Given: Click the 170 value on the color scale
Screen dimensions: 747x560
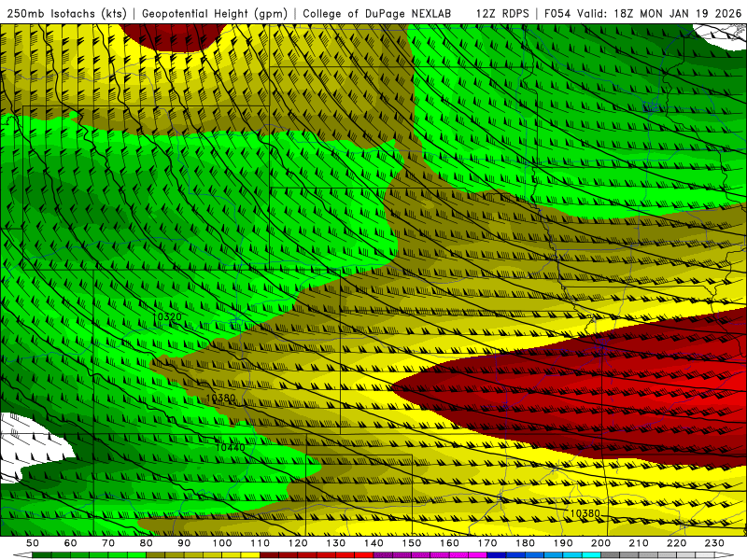Looking at the screenshot, I should tap(486, 543).
